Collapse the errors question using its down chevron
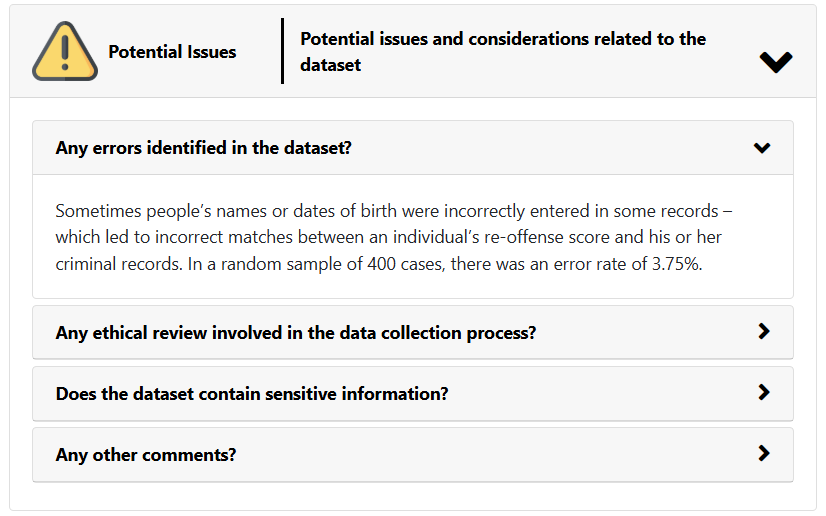This screenshot has width=826, height=516. tap(762, 148)
